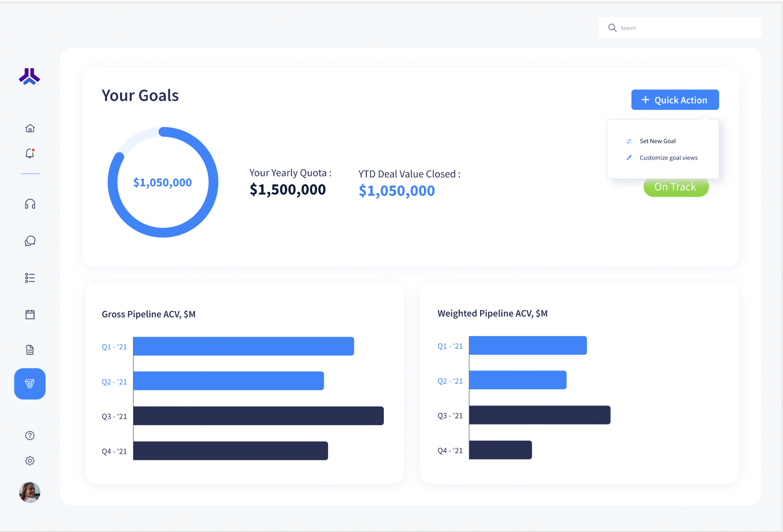This screenshot has height=532, width=783.
Task: Open notifications via the bell icon
Action: click(x=30, y=153)
